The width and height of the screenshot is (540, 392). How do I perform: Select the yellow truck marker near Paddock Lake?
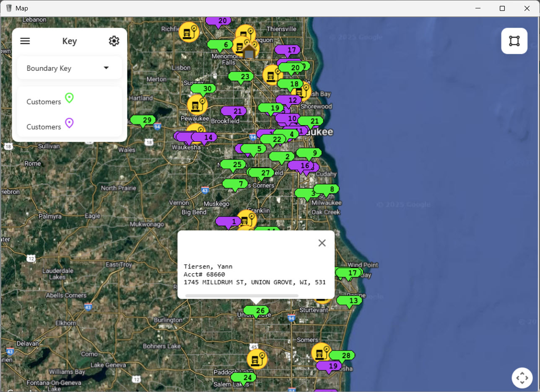(257, 359)
